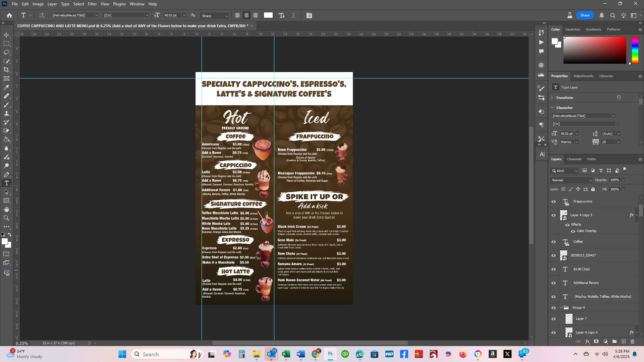Select the Clone Stamp tool
Image resolution: width=644 pixels, height=362 pixels.
6,114
